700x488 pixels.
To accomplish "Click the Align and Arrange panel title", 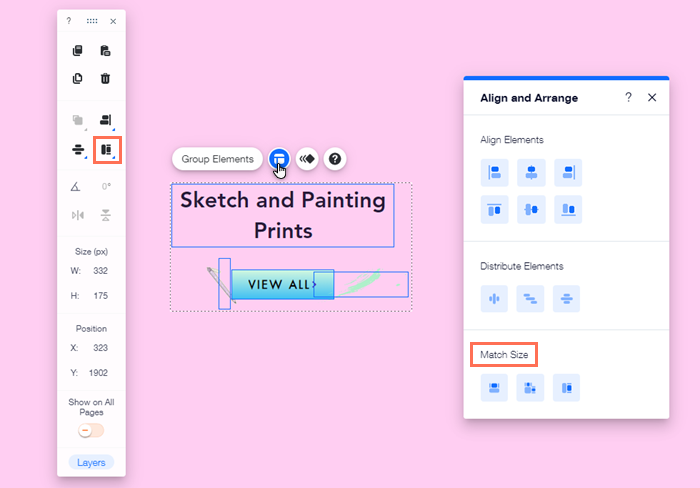I will coord(529,98).
